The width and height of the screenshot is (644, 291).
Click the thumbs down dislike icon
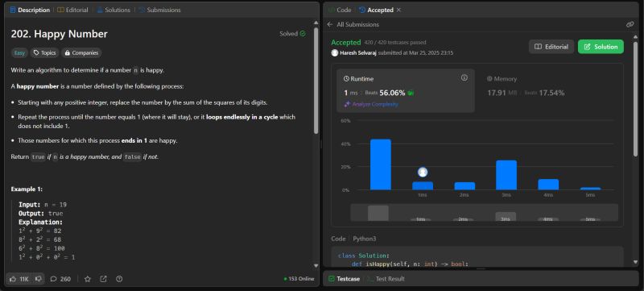pyautogui.click(x=39, y=279)
